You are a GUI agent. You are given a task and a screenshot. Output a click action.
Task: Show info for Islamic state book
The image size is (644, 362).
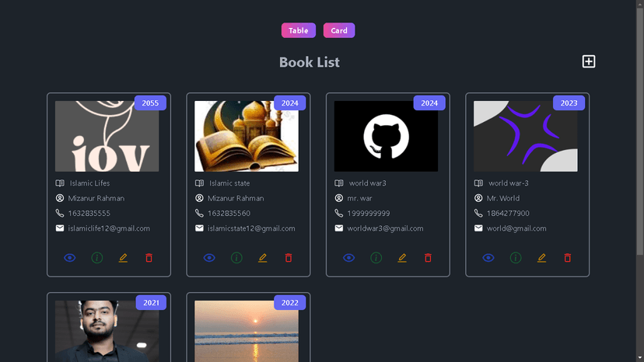tap(236, 258)
